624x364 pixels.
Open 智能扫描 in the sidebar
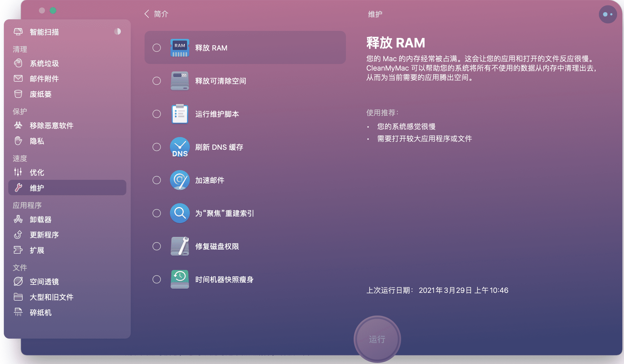67,32
